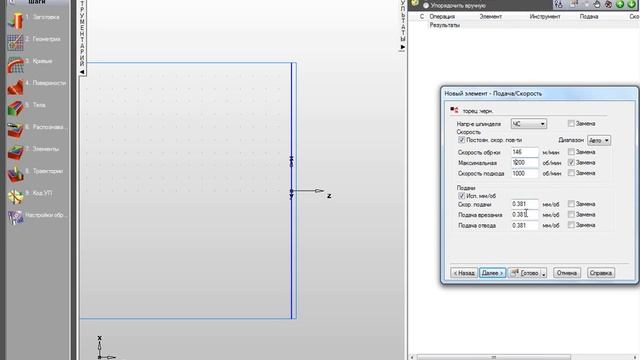Toggle Замена checkbox for spindle direction

pos(571,123)
